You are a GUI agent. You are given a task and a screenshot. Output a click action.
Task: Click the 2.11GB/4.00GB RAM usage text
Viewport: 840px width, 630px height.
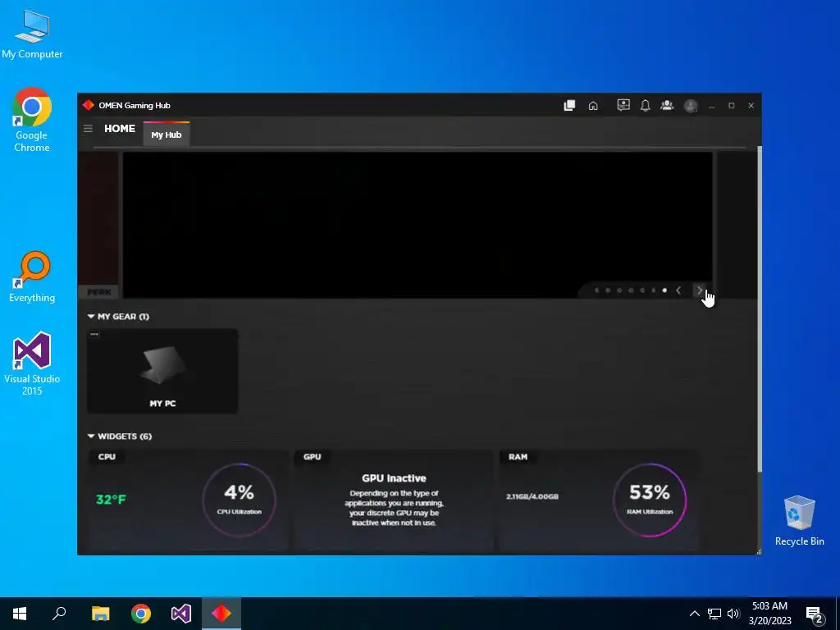click(x=532, y=496)
